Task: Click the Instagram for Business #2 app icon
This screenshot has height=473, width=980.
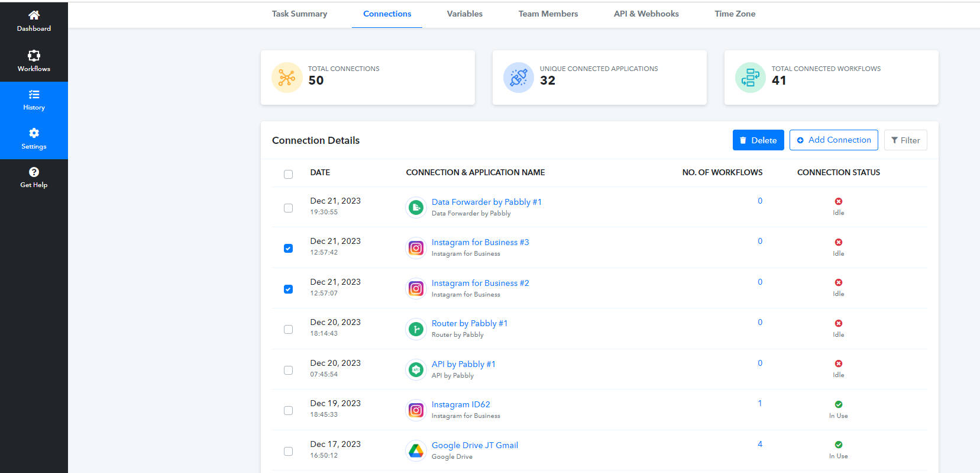Action: tap(416, 288)
